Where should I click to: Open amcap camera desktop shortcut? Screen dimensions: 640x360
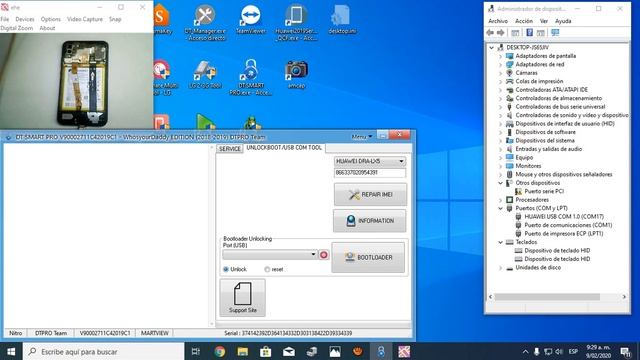click(x=296, y=74)
